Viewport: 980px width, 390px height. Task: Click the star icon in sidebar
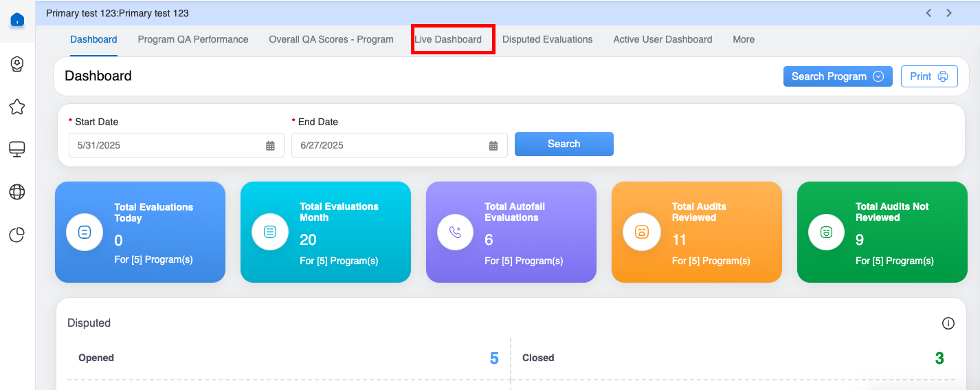tap(17, 107)
